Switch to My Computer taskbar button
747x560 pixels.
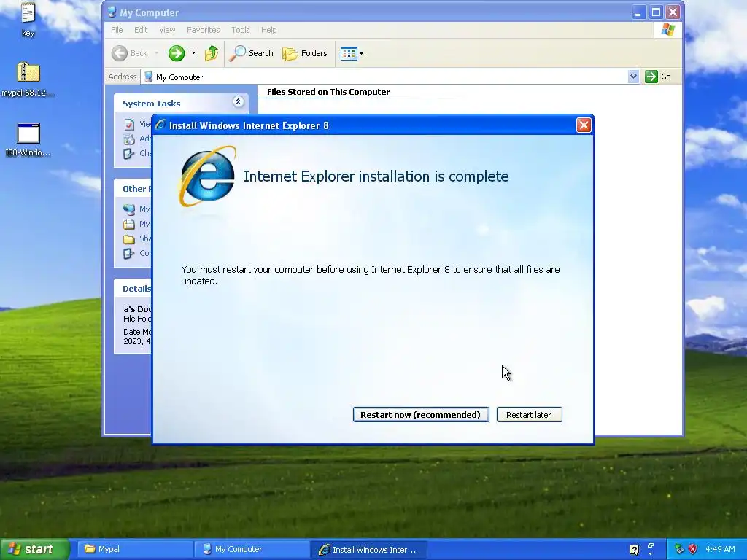[x=252, y=549]
